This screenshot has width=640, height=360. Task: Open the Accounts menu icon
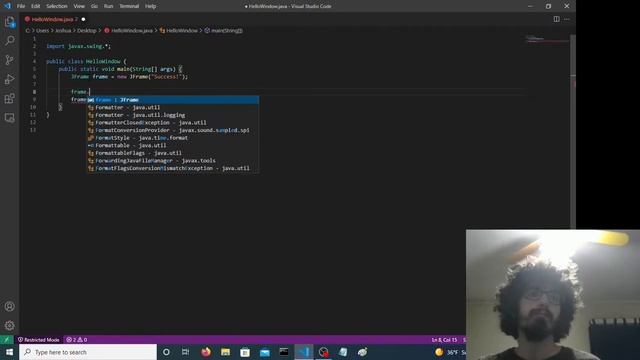click(9, 306)
